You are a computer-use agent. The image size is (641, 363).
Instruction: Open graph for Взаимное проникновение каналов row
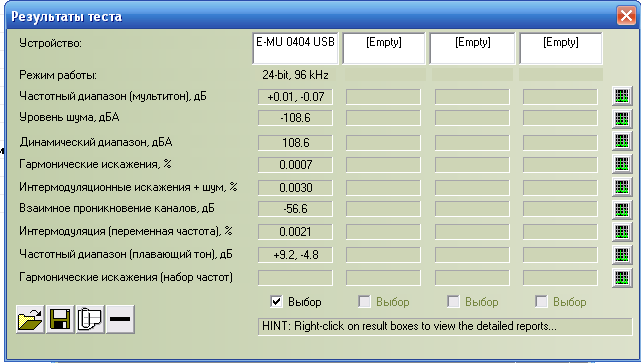[622, 209]
